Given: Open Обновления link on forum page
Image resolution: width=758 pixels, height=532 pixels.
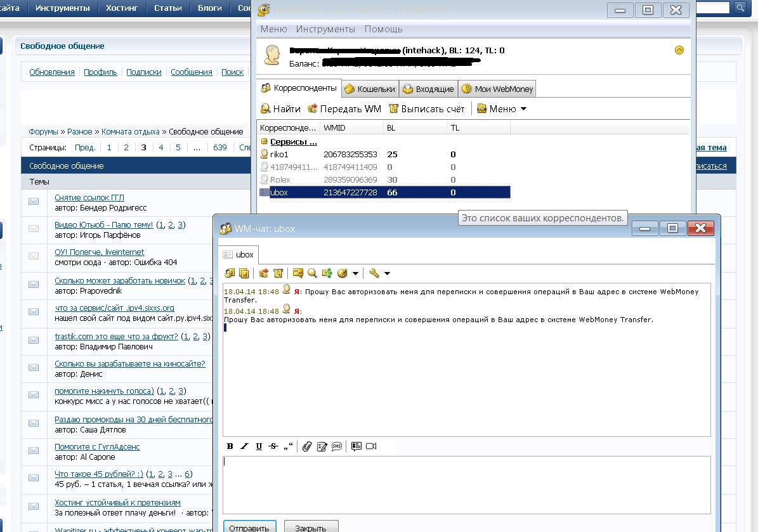Looking at the screenshot, I should (52, 72).
